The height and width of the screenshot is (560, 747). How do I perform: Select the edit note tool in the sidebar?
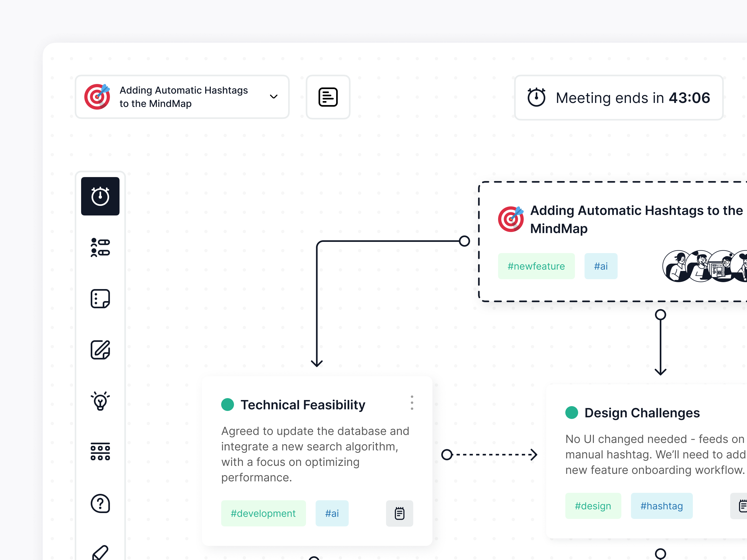tap(100, 350)
